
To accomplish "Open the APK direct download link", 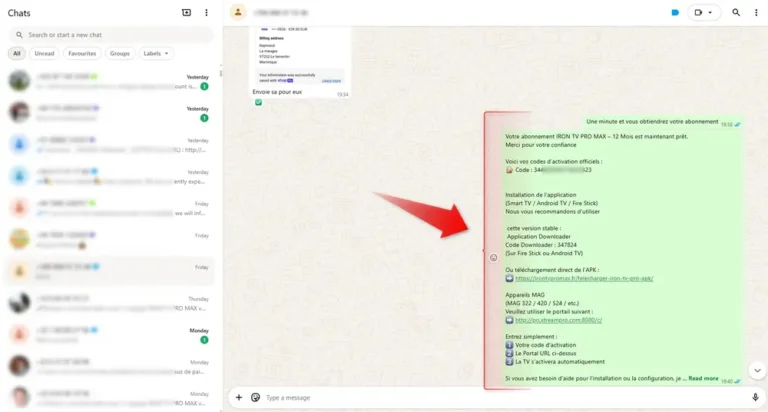I will tap(584, 279).
